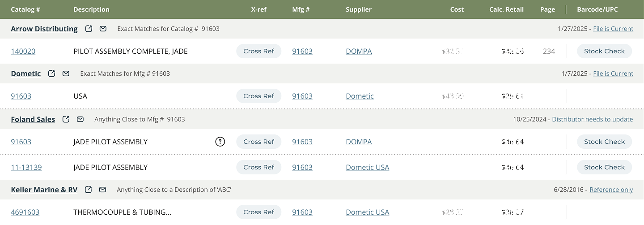Image resolution: width=644 pixels, height=225 pixels.
Task: Click help question mark on Jade Pilot Assembly
Action: (x=220, y=142)
